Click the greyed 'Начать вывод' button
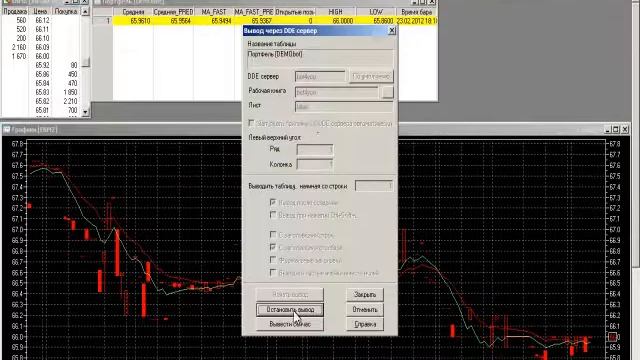Viewport: 640px width, 360px height. coord(290,294)
